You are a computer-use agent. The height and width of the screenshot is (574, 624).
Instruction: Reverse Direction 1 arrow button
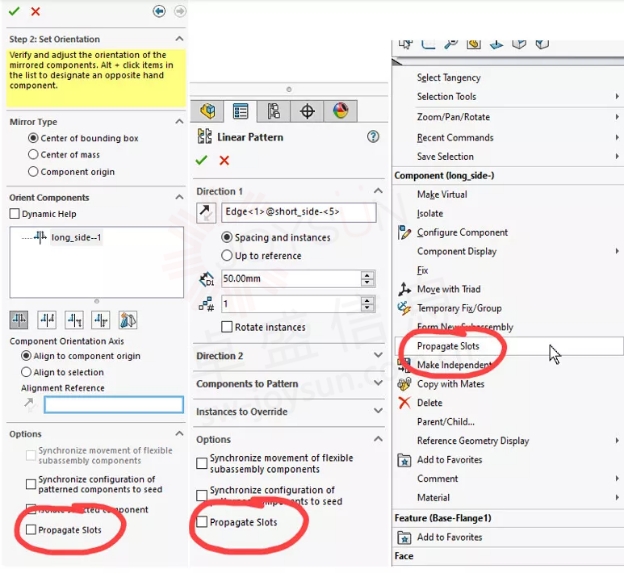point(206,212)
